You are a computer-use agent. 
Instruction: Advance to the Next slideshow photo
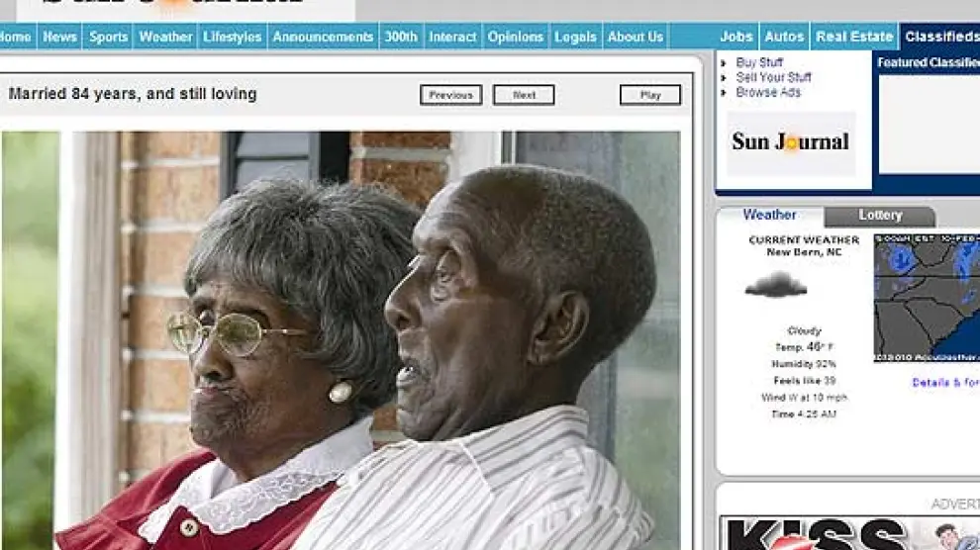(524, 95)
